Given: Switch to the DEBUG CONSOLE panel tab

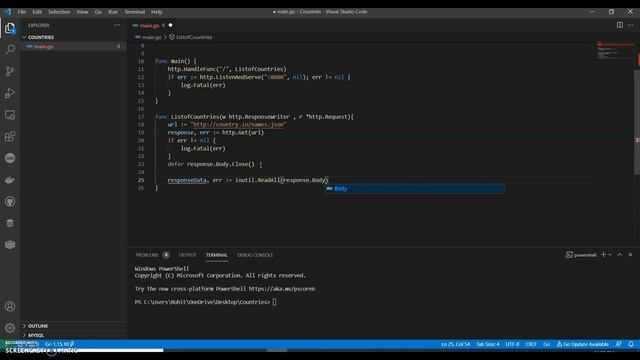Looking at the screenshot, I should 255,255.
